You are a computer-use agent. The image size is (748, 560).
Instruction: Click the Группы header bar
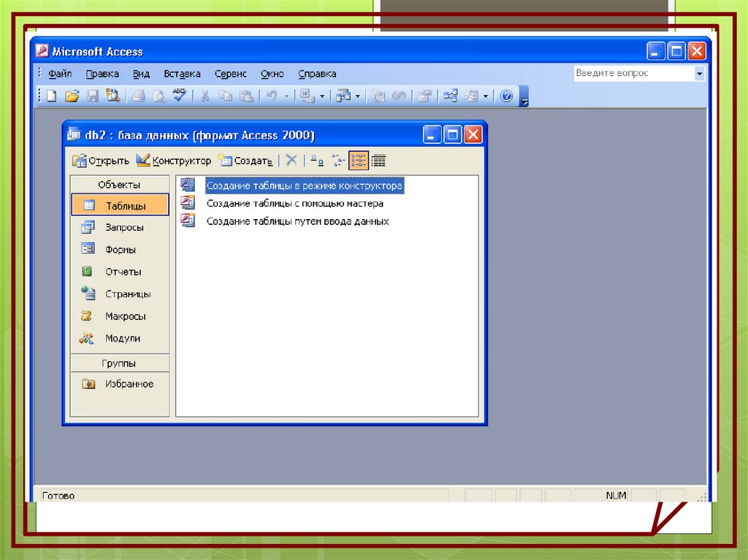pos(120,364)
